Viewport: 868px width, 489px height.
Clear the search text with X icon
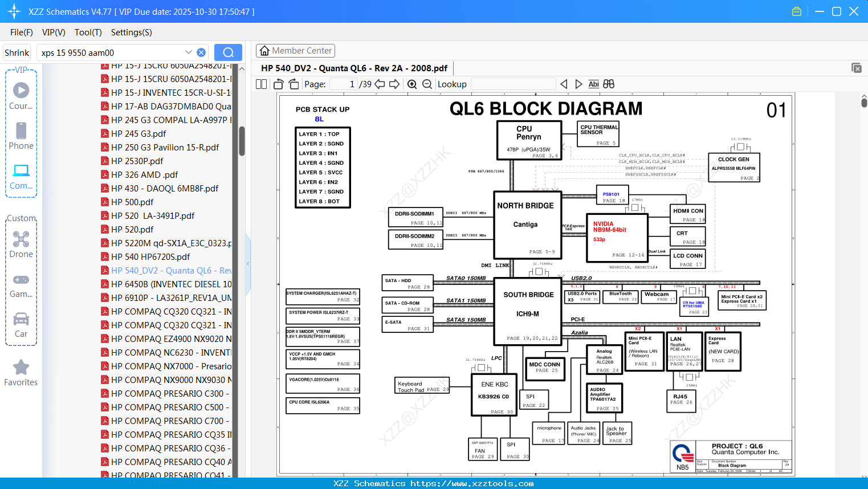coord(201,52)
